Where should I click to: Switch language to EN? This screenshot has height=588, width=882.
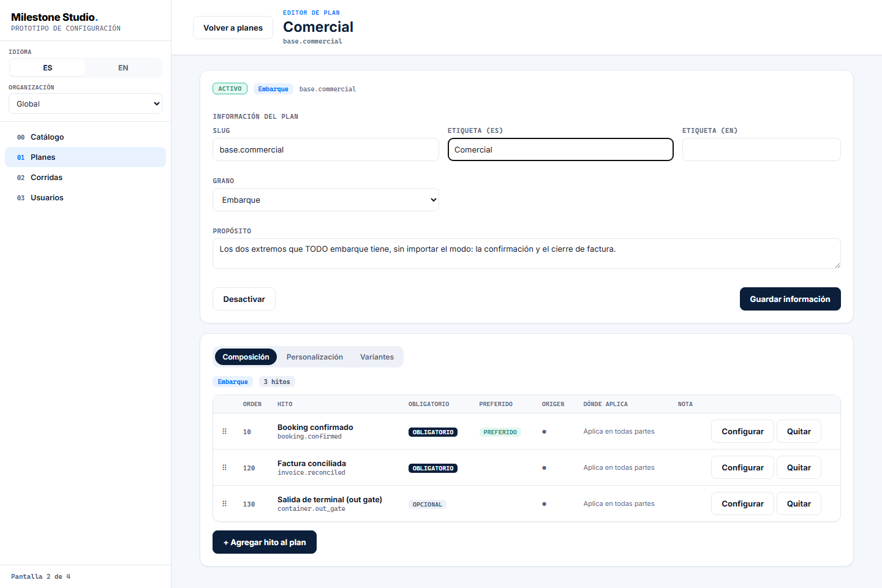[x=123, y=67]
